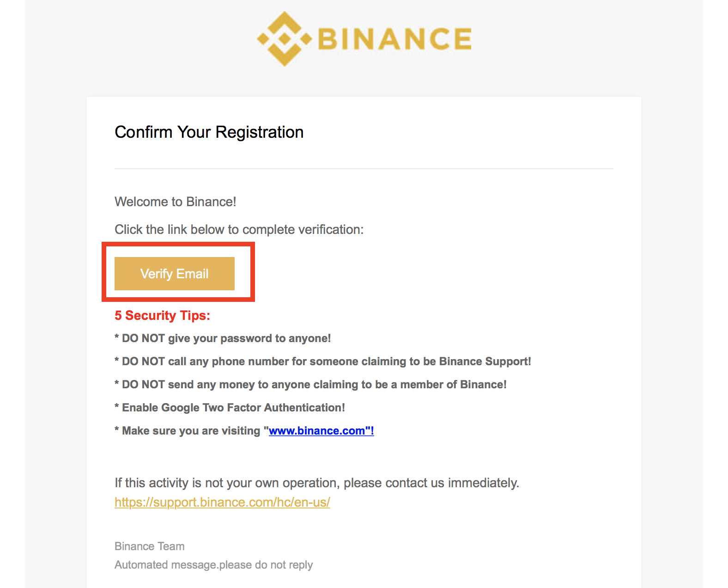Select the complete verification instruction line
The height and width of the screenshot is (588, 728).
(x=239, y=230)
